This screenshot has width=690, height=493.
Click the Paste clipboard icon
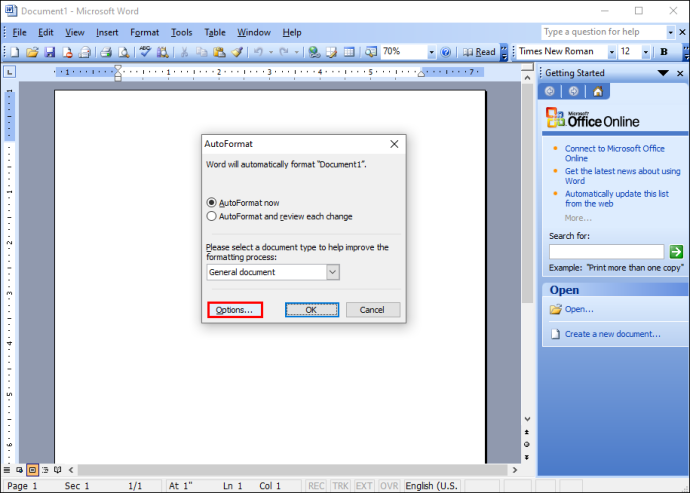(x=219, y=52)
